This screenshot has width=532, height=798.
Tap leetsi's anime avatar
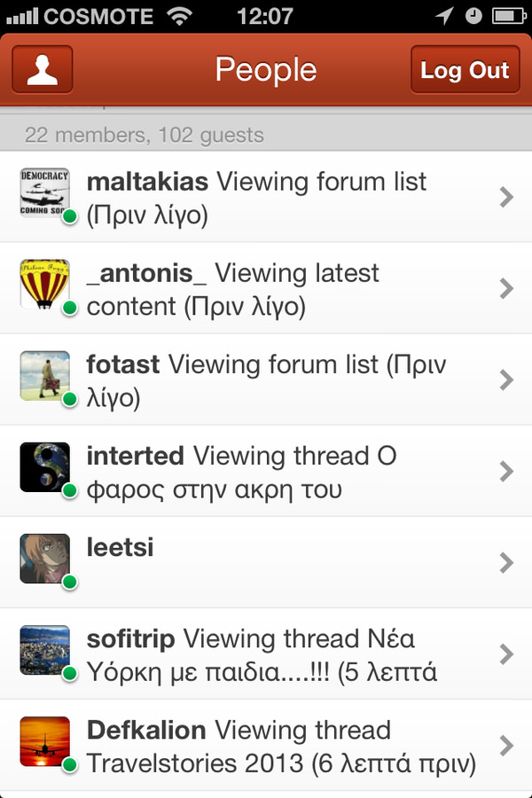click(x=44, y=559)
